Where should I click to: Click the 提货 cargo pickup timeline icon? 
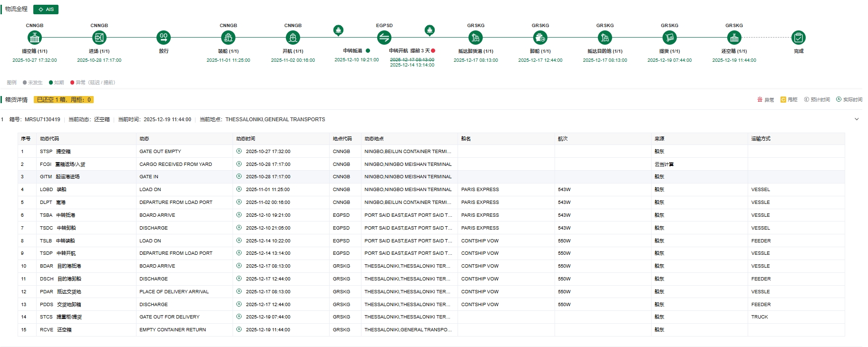click(x=669, y=37)
